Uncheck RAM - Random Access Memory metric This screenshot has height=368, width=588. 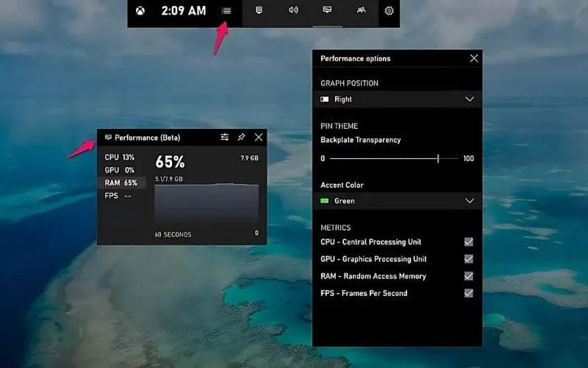(468, 276)
